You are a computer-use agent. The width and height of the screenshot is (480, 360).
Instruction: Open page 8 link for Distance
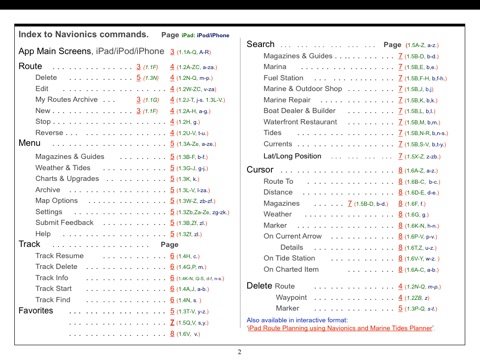(x=400, y=192)
